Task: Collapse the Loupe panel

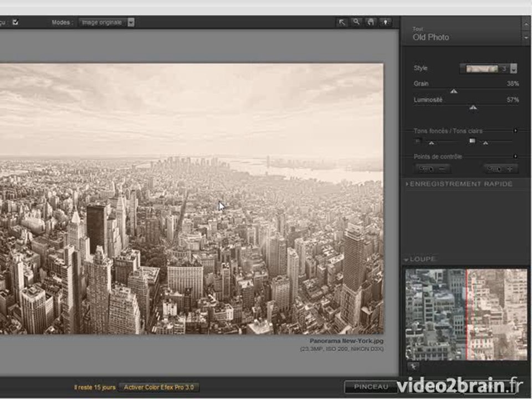Action: (x=420, y=259)
